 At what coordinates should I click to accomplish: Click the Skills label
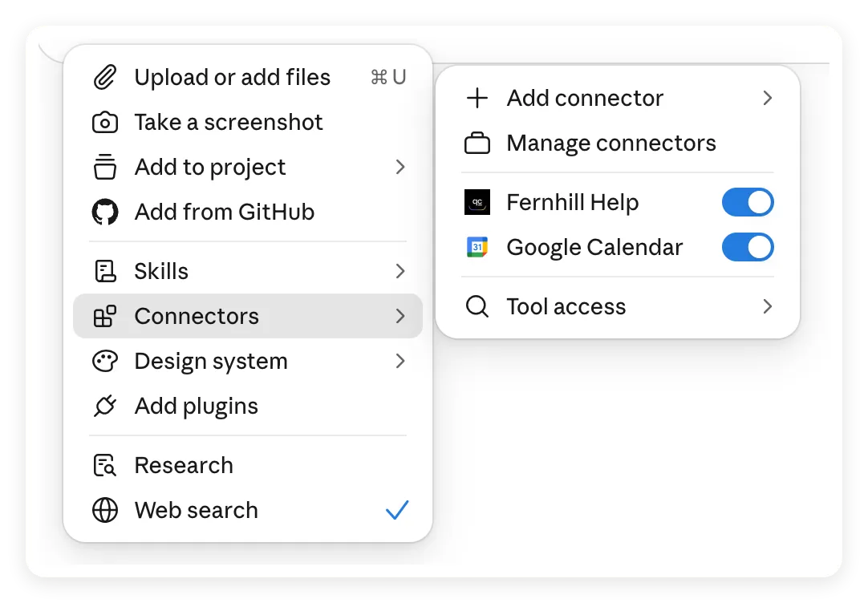click(161, 271)
